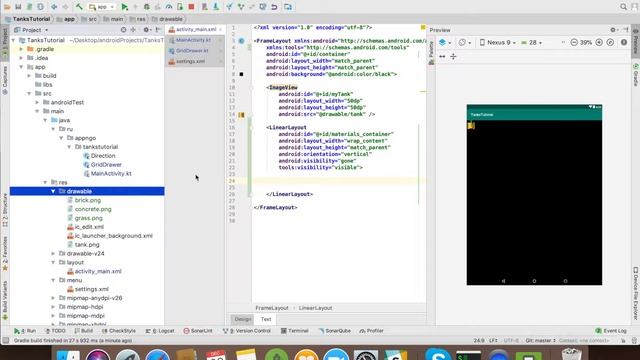This screenshot has width=640, height=360.
Task: Run the app with the green play button
Action: (124, 7)
